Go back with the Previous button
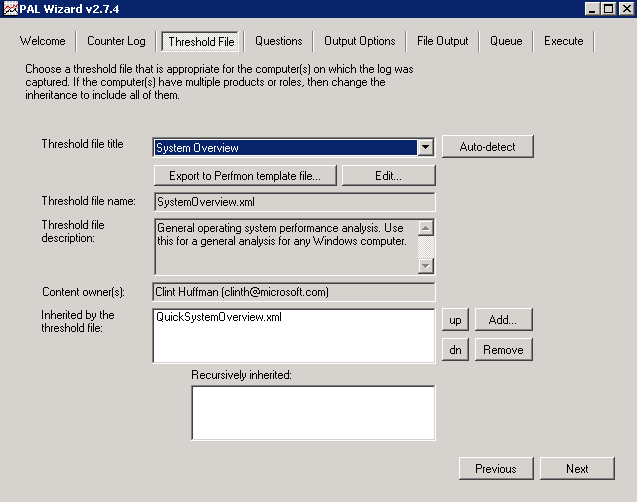The width and height of the screenshot is (637, 502). coord(496,469)
